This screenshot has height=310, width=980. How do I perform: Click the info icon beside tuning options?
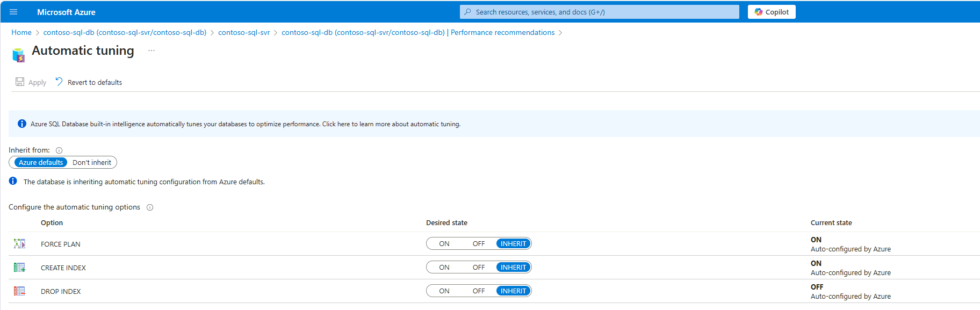tap(150, 207)
